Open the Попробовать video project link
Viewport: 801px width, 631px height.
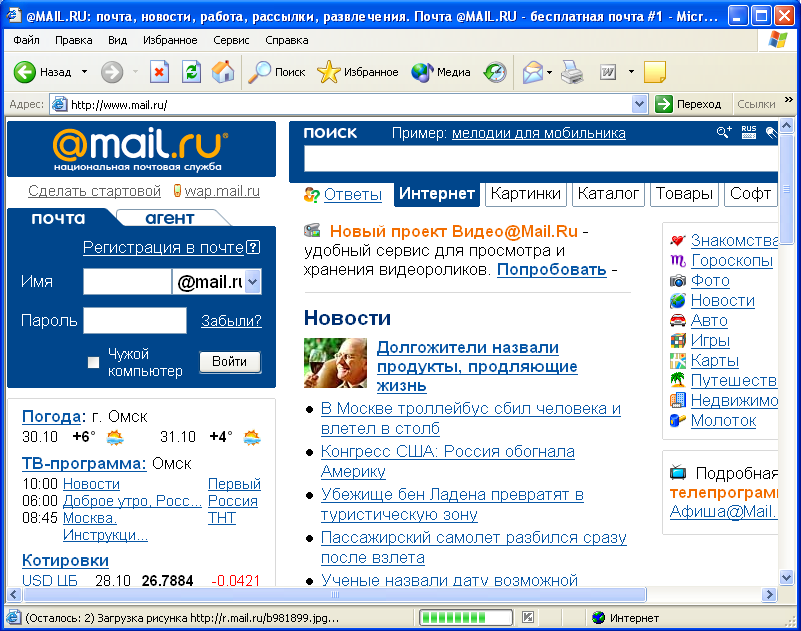(552, 269)
